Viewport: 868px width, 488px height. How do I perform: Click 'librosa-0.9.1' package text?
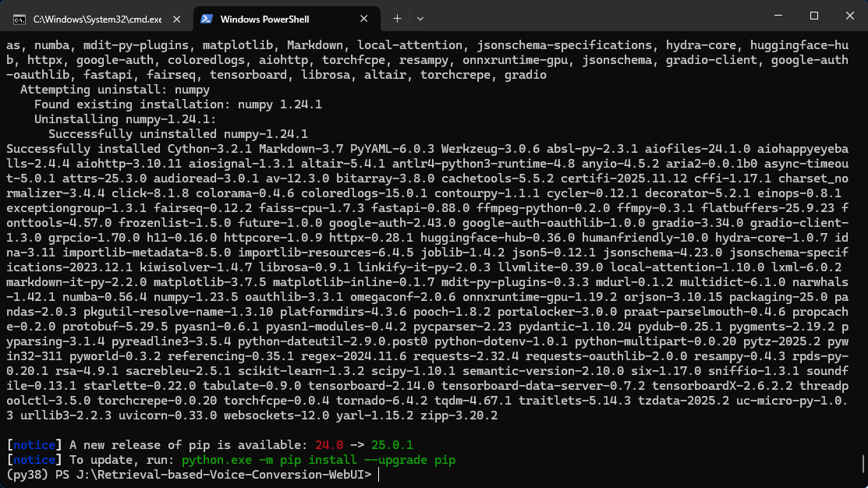click(x=304, y=267)
